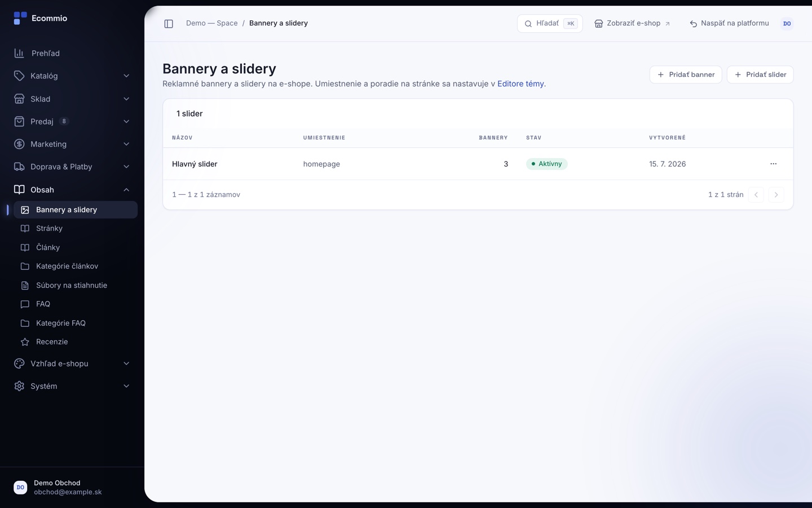The height and width of the screenshot is (508, 812).
Task: Click the Kategórie FAQ folder icon
Action: (x=25, y=323)
